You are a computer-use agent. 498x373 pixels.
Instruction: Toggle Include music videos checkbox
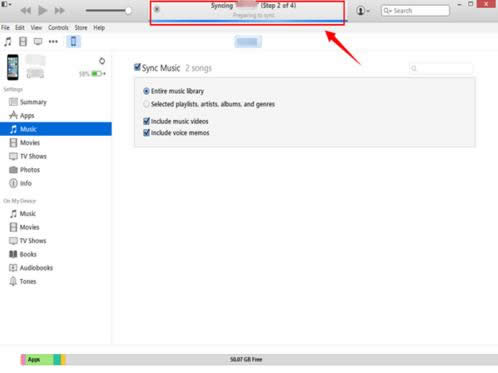coord(146,121)
